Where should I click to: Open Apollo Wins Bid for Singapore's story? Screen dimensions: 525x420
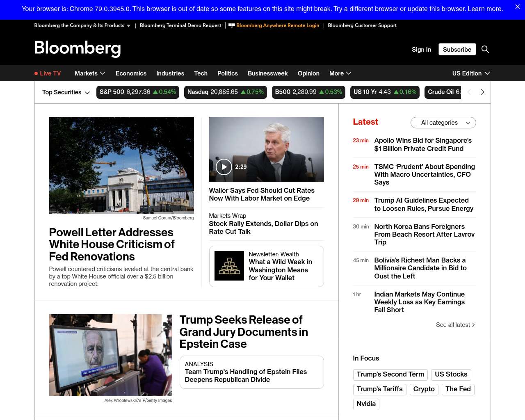[x=423, y=144]
